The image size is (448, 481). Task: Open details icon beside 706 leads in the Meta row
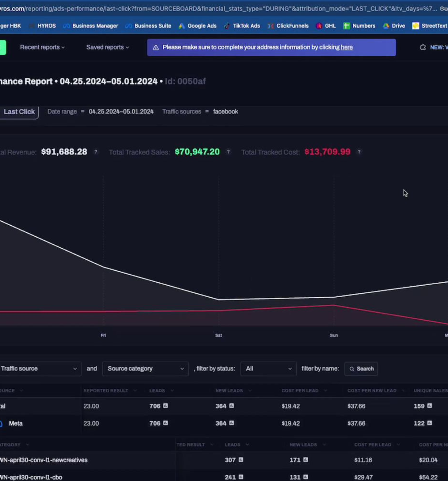tap(165, 423)
